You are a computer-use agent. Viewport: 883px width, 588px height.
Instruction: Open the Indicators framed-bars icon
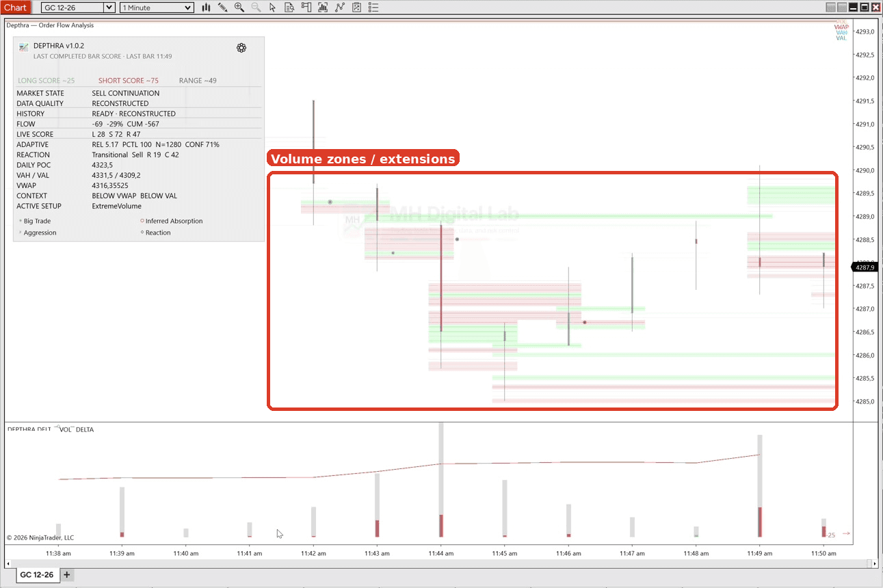point(323,8)
